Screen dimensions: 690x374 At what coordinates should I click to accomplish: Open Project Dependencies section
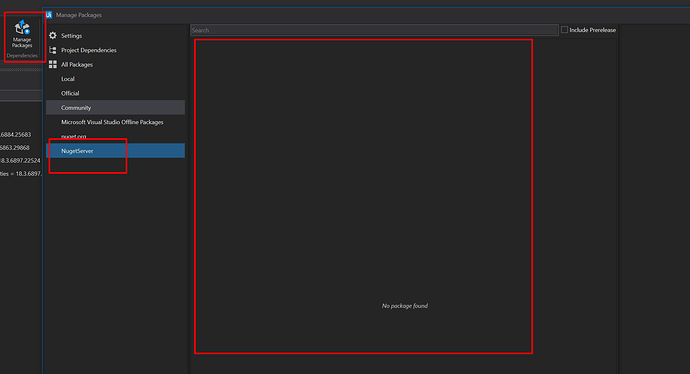pos(115,50)
